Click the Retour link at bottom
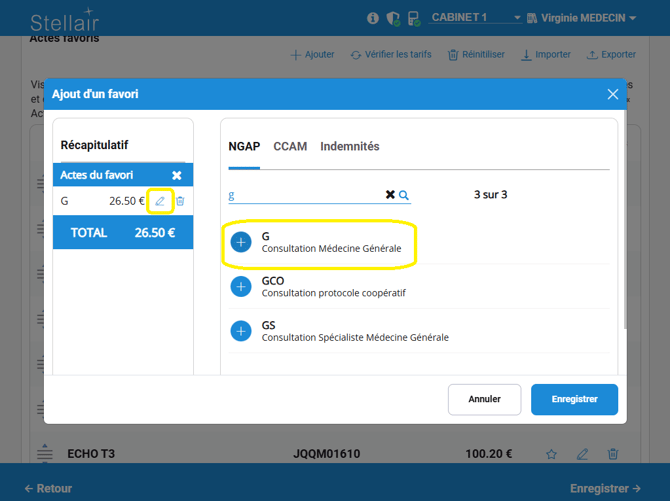Image resolution: width=670 pixels, height=501 pixels. coord(48,489)
